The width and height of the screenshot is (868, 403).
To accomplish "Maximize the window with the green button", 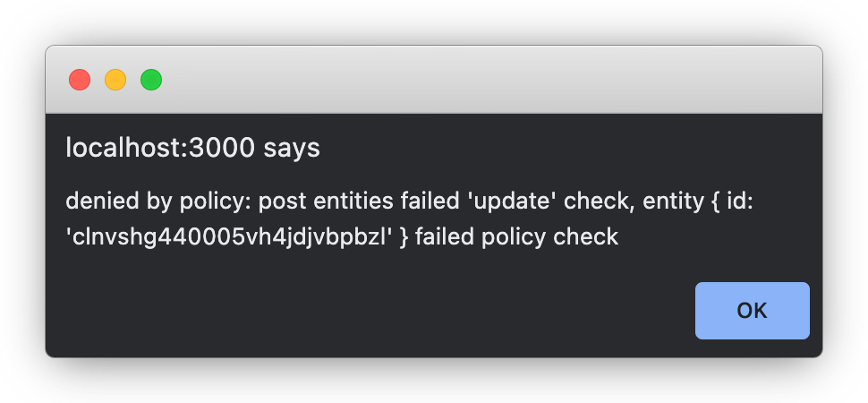I will [x=151, y=80].
